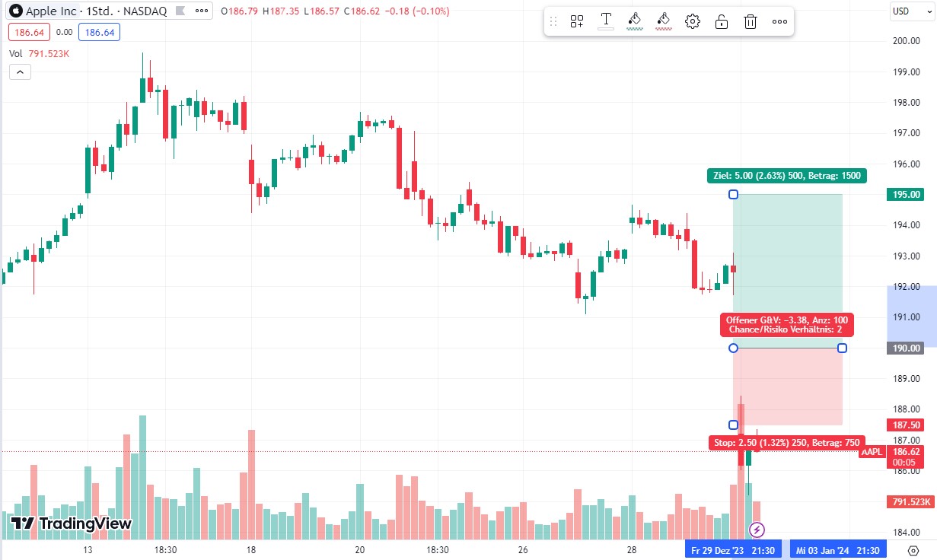Choose the red-underlined fill color icon
Image resolution: width=937 pixels, height=560 pixels.
663,21
